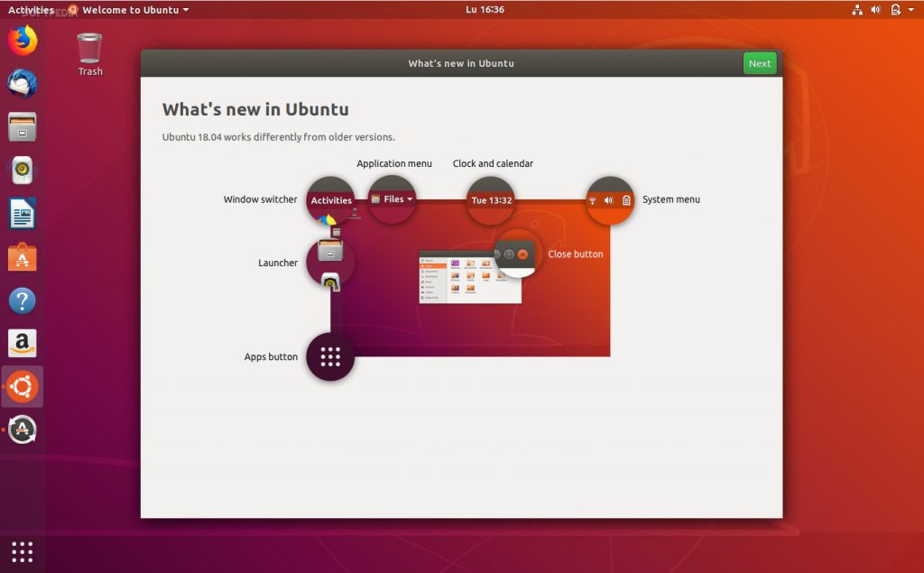Click the Welcome to Ubuntu dock icon
The height and width of the screenshot is (573, 924).
point(23,387)
